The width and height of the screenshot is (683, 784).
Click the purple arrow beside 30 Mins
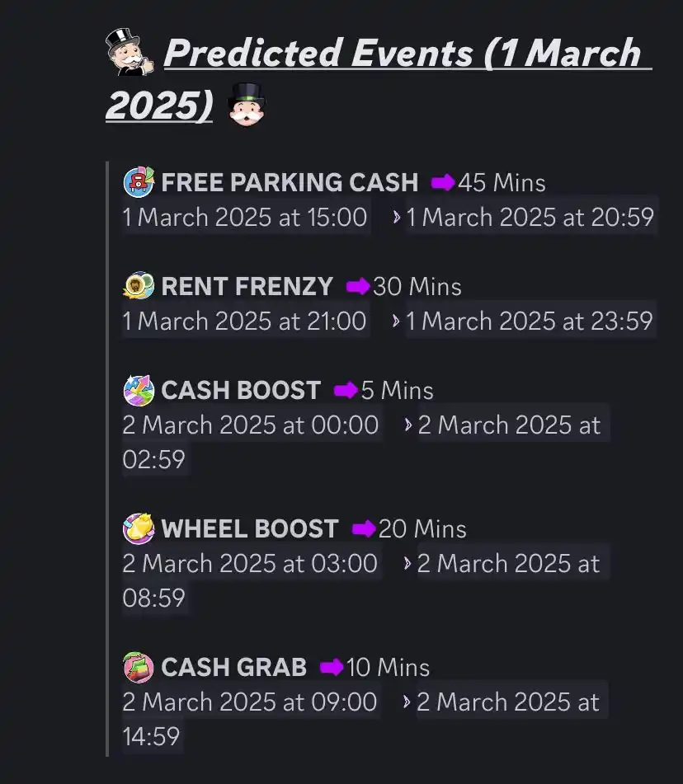[x=358, y=286]
